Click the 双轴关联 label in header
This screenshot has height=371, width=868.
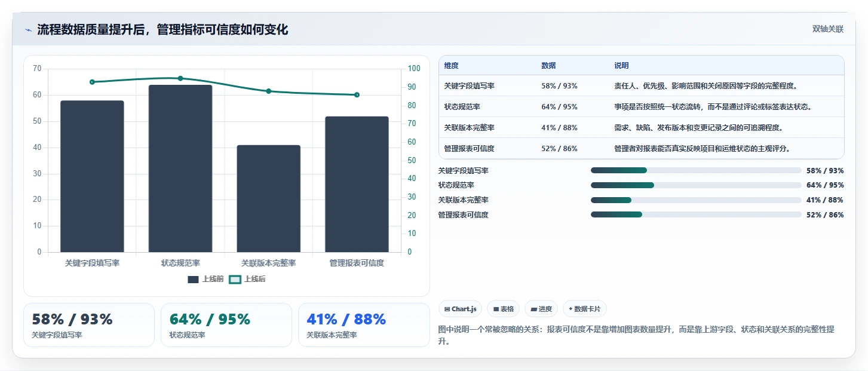(827, 29)
